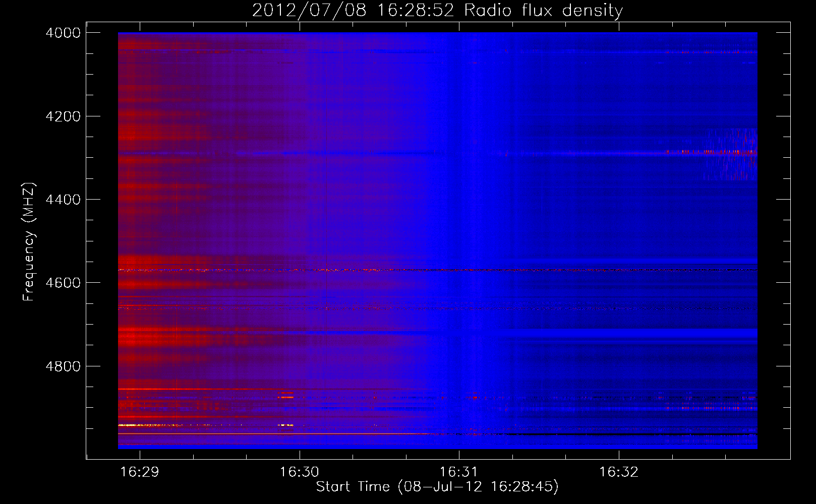Image resolution: width=816 pixels, height=504 pixels.
Task: Click the 16:30 time axis label
Action: coord(300,472)
